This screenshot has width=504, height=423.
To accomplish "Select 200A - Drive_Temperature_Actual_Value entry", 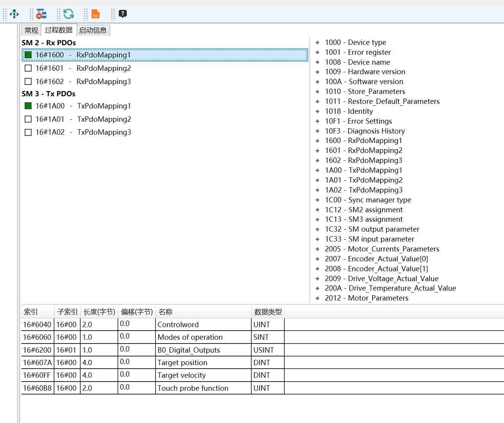I will click(x=390, y=288).
